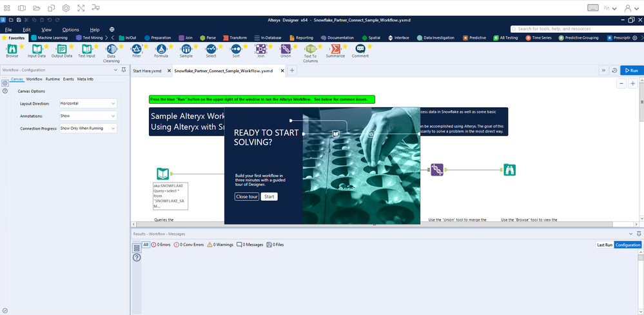The width and height of the screenshot is (644, 315).
Task: Toggle the favorite star next to Formula
Action: (x=170, y=46)
